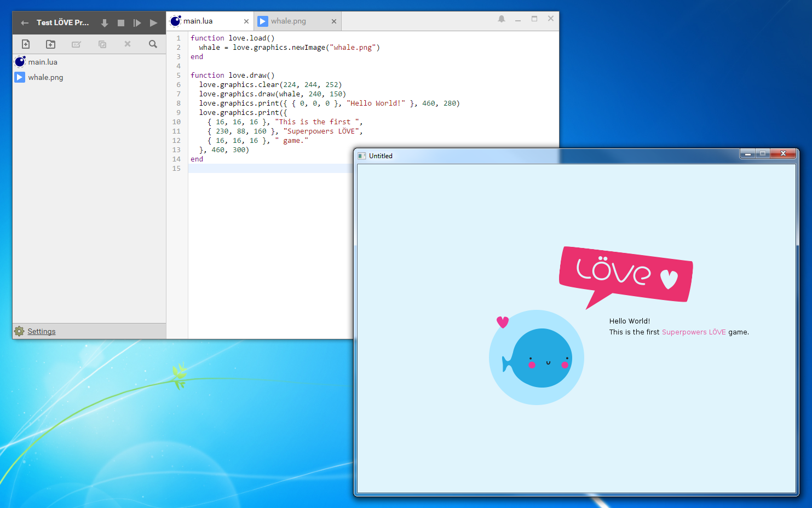Rename the selected asset
This screenshot has width=812, height=508.
pyautogui.click(x=77, y=44)
